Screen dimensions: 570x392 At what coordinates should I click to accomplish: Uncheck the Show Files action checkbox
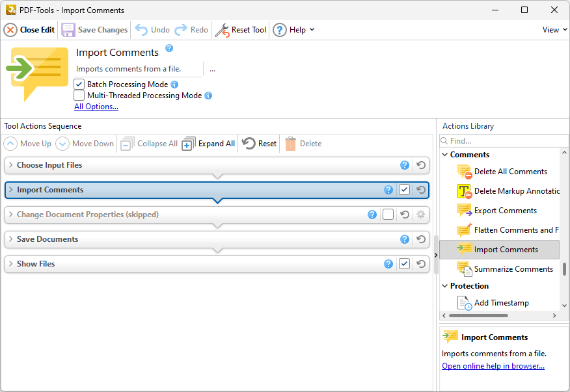pyautogui.click(x=404, y=264)
